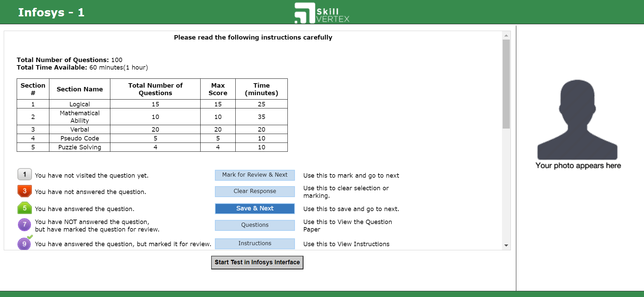The height and width of the screenshot is (297, 644).
Task: Click the time value 25 in Logical row
Action: (262, 104)
